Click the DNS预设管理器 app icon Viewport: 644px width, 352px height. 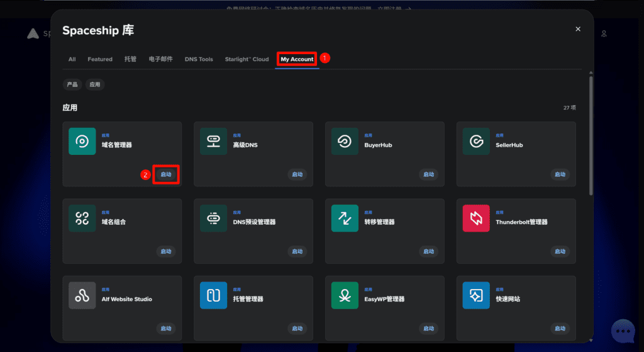(x=214, y=219)
